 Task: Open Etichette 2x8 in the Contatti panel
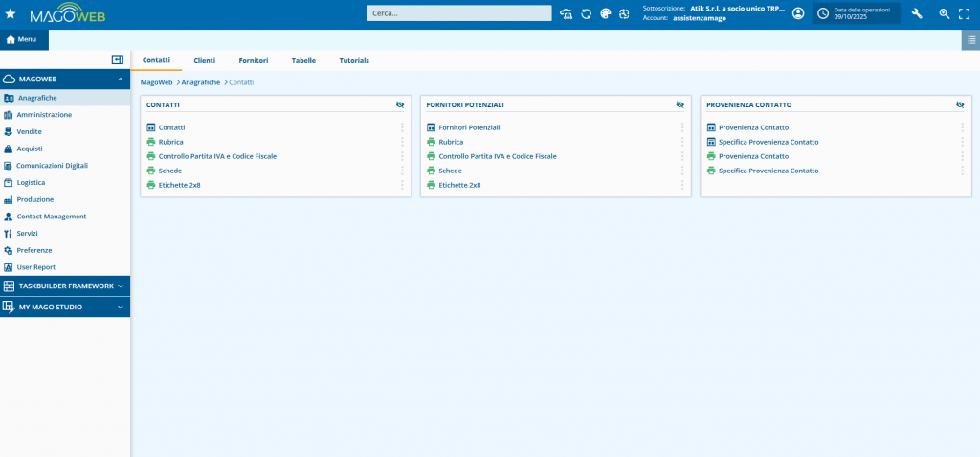[179, 185]
